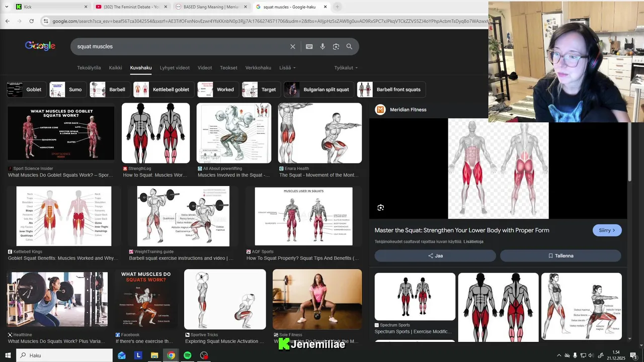Open the on-screen keyboard input tool
The image size is (644, 362).
click(309, 46)
